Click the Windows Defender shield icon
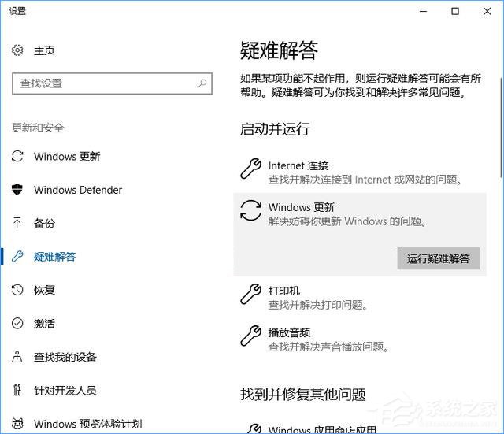 (x=17, y=190)
